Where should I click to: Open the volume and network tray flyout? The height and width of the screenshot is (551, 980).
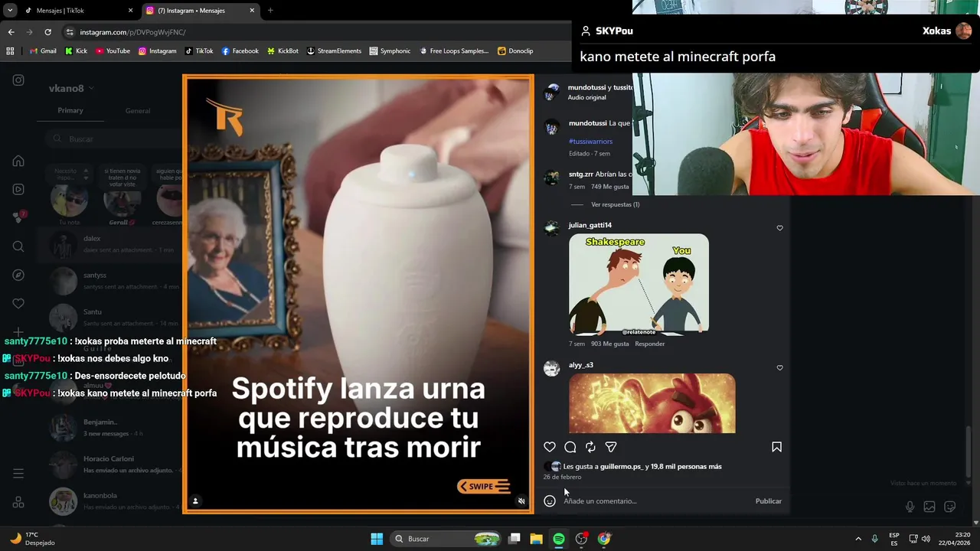tap(920, 539)
